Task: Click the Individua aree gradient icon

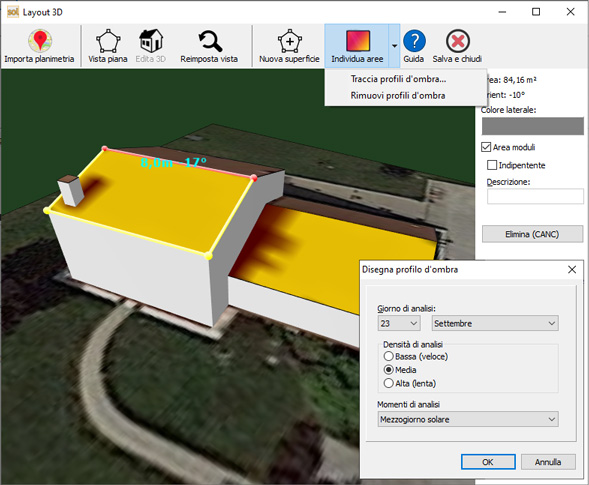Action: [x=358, y=41]
